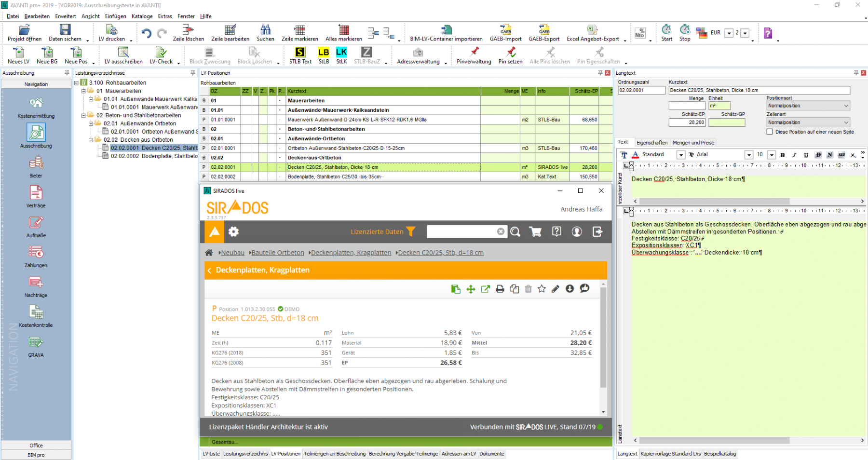Click the Stop timer icon

point(685,33)
